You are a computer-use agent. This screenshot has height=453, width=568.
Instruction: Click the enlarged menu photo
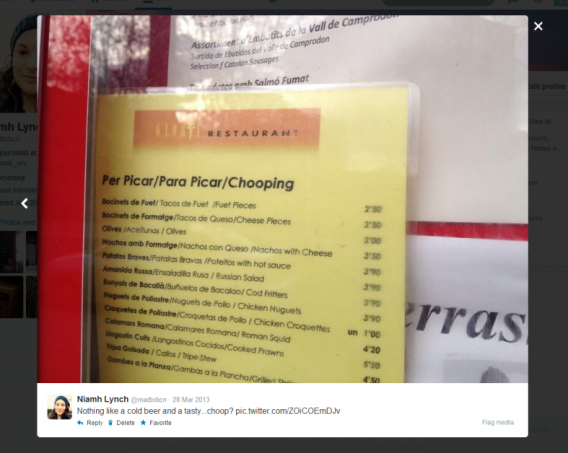283,199
